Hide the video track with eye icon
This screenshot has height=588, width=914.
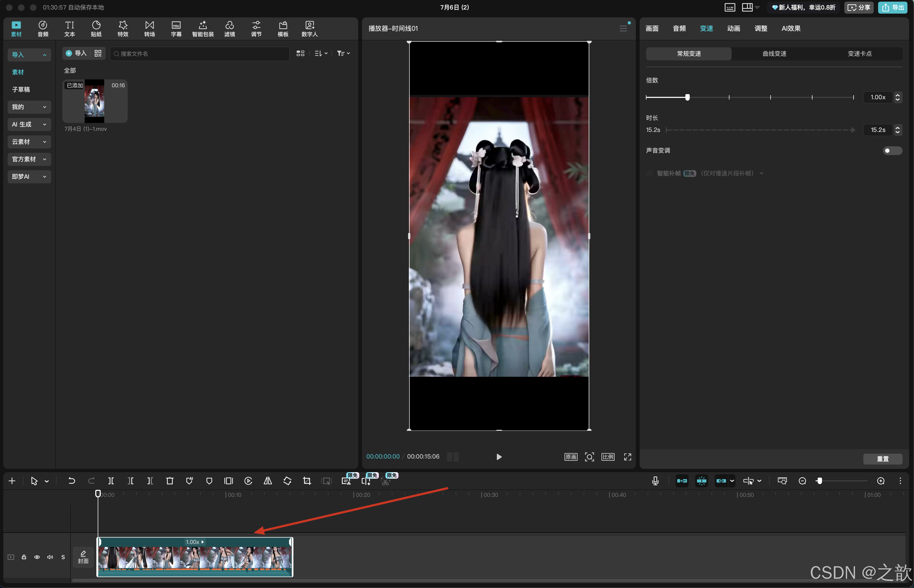37,557
